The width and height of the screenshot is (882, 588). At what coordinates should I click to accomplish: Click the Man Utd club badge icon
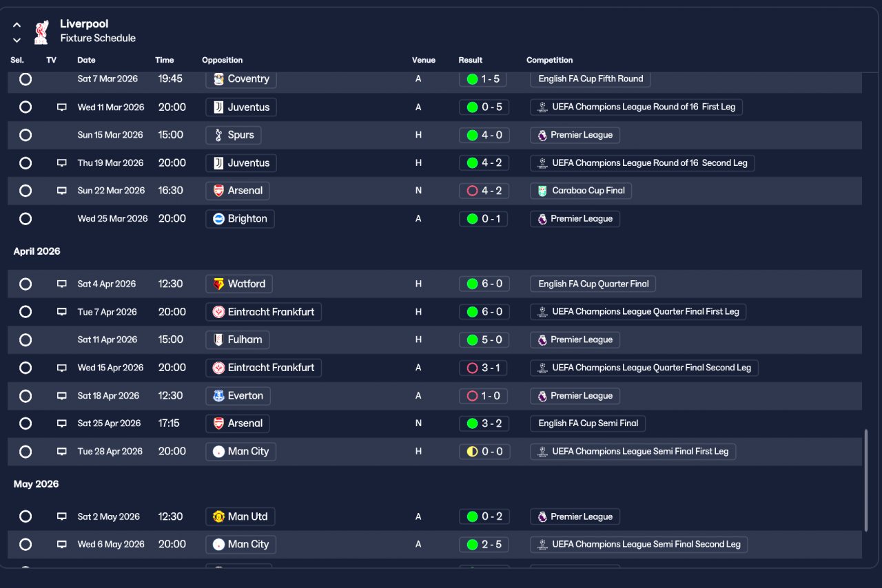pos(218,517)
